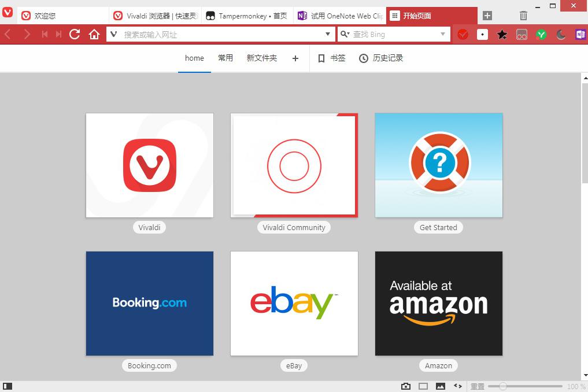
Task: Add a new speed dial group
Action: coord(295,58)
